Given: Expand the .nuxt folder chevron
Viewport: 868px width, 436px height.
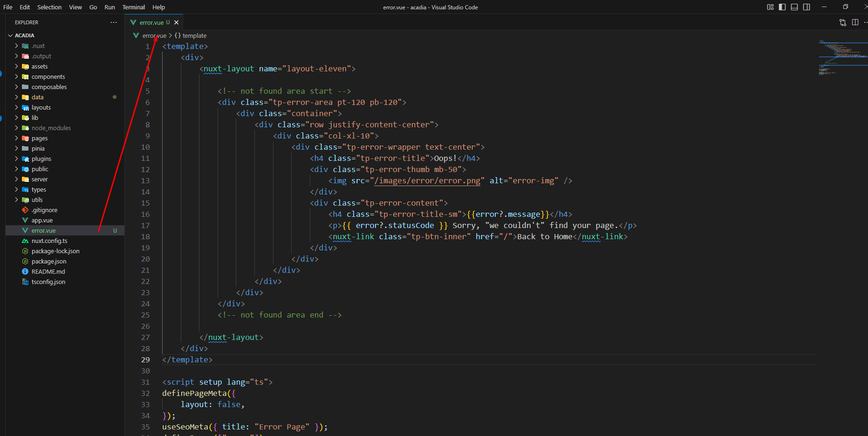Looking at the screenshot, I should coord(17,46).
